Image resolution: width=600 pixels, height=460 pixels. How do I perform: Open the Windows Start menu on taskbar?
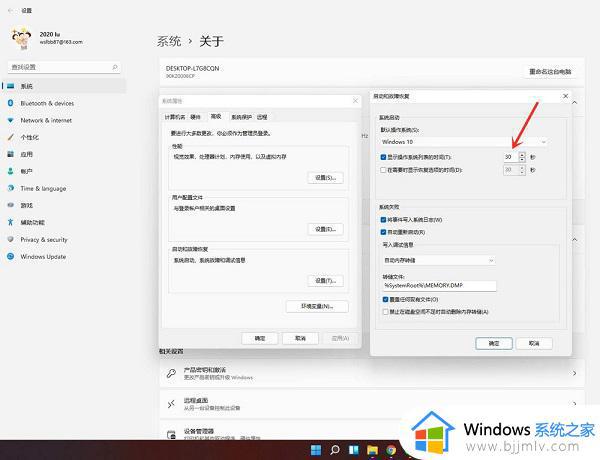[316, 450]
